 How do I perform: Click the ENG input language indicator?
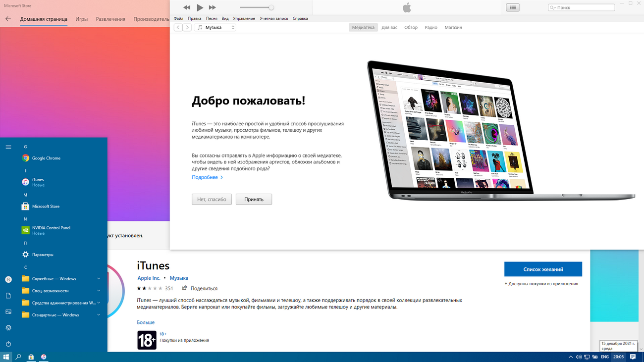[x=605, y=357]
